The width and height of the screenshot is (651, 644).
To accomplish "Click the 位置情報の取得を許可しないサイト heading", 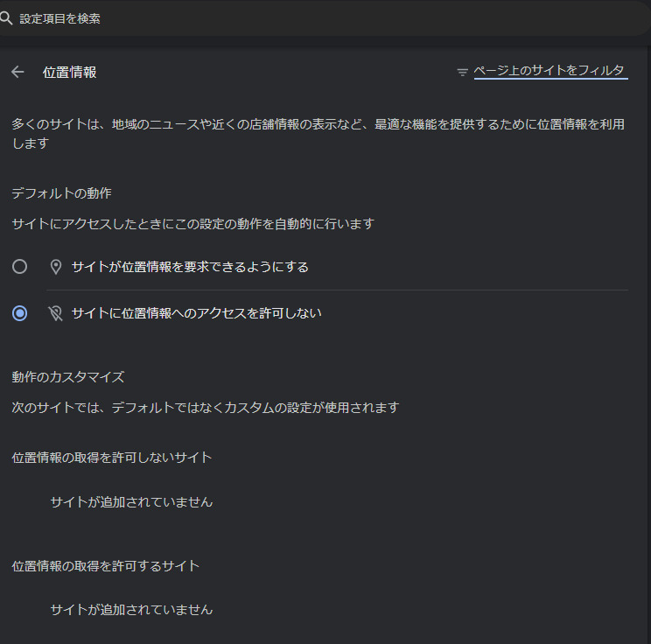I will pos(111,457).
